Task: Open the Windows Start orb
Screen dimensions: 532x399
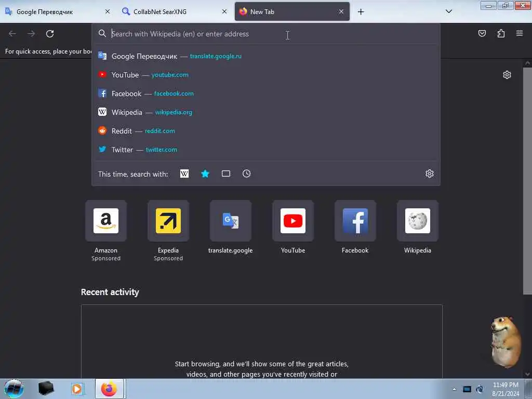Action: coord(14,389)
